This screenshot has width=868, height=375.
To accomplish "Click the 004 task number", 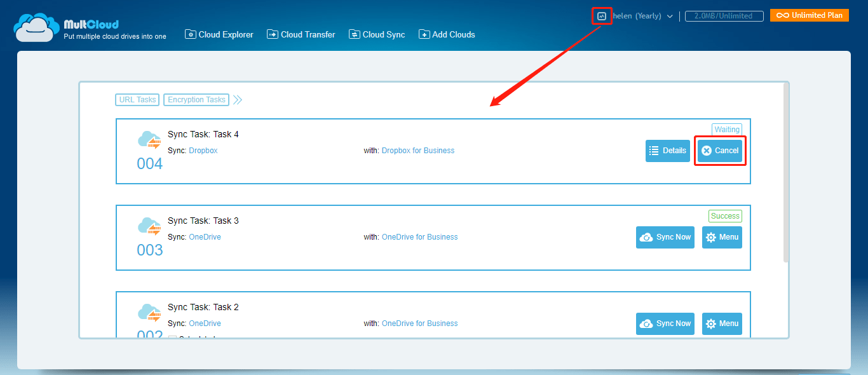I will tap(150, 164).
